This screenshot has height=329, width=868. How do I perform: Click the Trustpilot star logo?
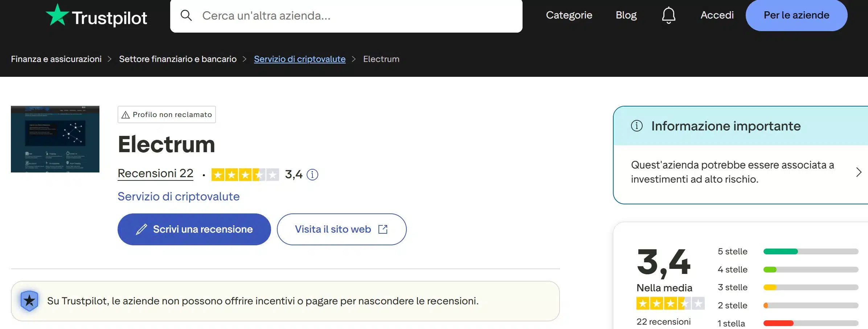click(59, 15)
